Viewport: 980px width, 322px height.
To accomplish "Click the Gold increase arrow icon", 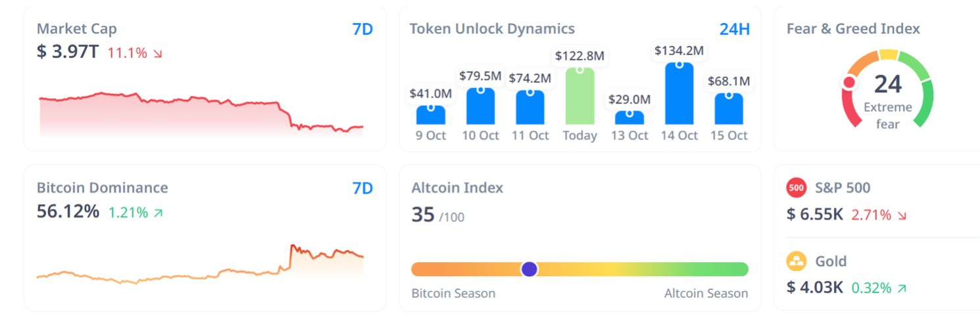I will [x=902, y=288].
